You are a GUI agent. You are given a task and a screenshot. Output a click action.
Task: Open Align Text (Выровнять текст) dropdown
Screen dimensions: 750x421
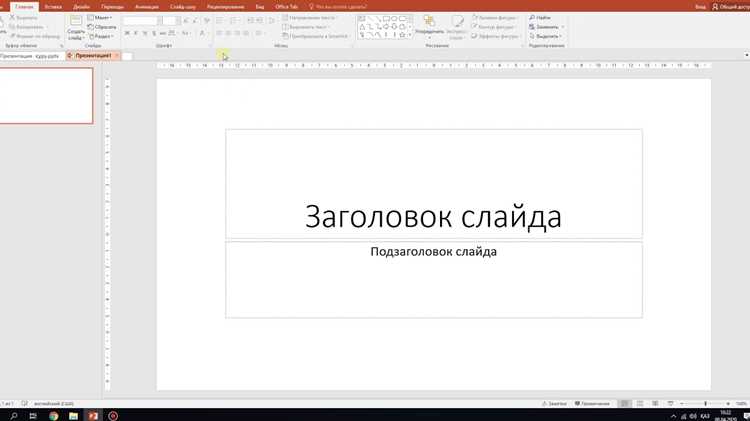coord(306,27)
